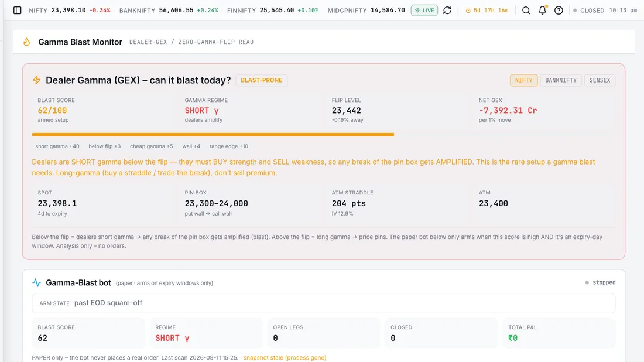Image resolution: width=644 pixels, height=362 pixels.
Task: Click the pin box range 23,300-24,000
Action: point(217,203)
